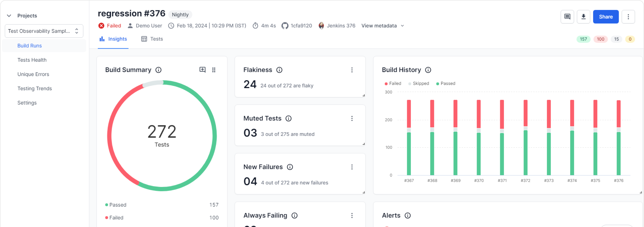Click the Muted Tests count 03
The height and width of the screenshot is (227, 644).
pyautogui.click(x=250, y=133)
